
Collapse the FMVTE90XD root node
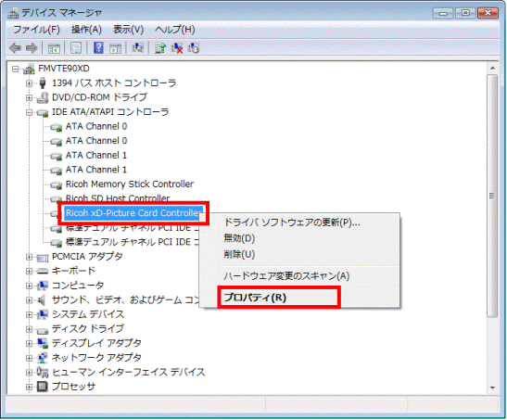click(15, 69)
